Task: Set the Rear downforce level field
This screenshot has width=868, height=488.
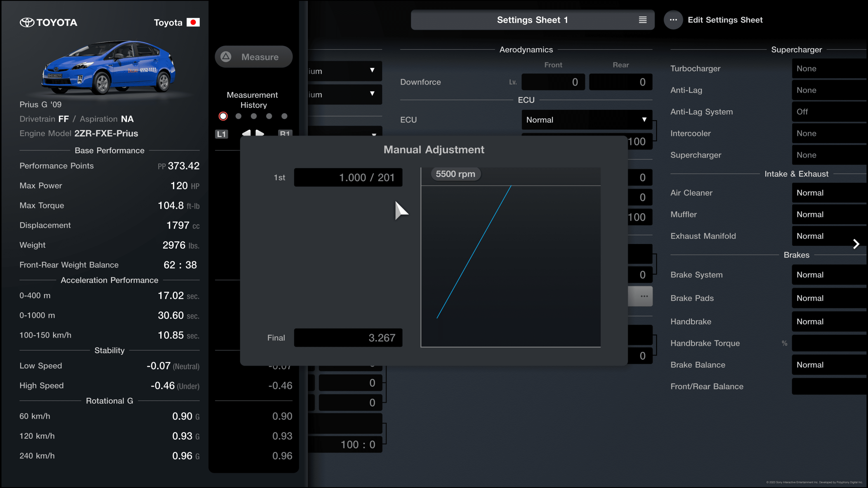Action: point(621,82)
